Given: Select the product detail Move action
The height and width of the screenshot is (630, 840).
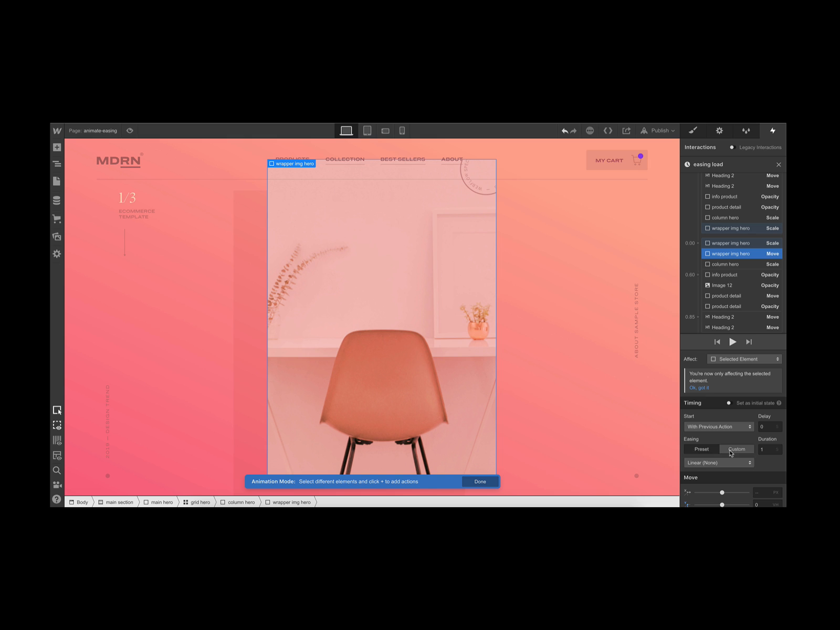Looking at the screenshot, I should (x=742, y=296).
